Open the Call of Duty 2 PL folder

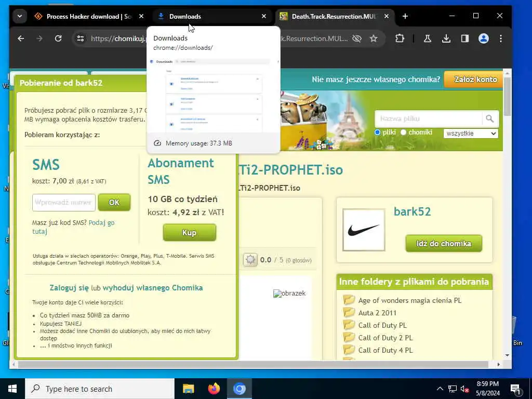(x=385, y=338)
